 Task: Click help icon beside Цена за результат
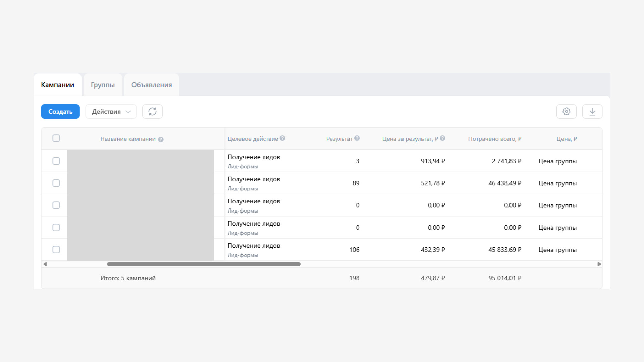point(442,138)
